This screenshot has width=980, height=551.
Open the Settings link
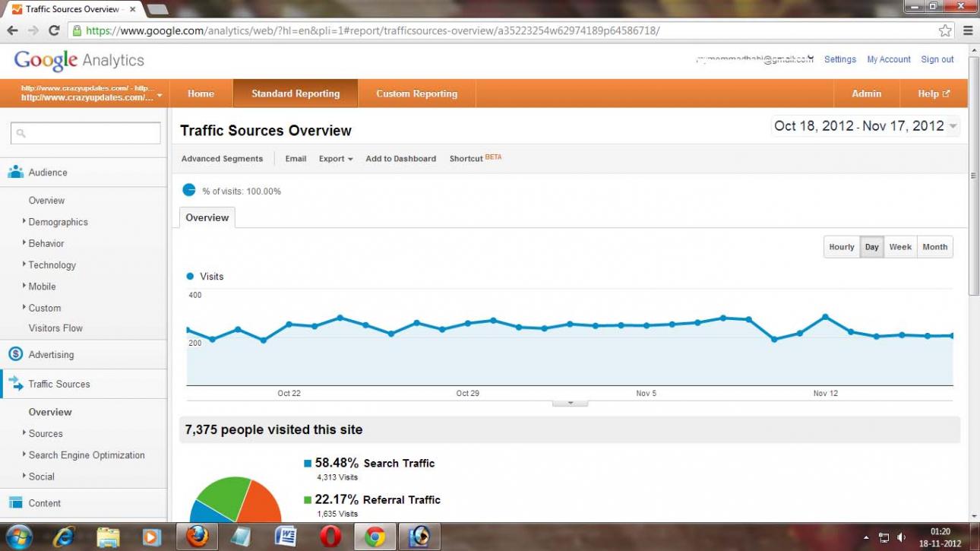pos(840,59)
